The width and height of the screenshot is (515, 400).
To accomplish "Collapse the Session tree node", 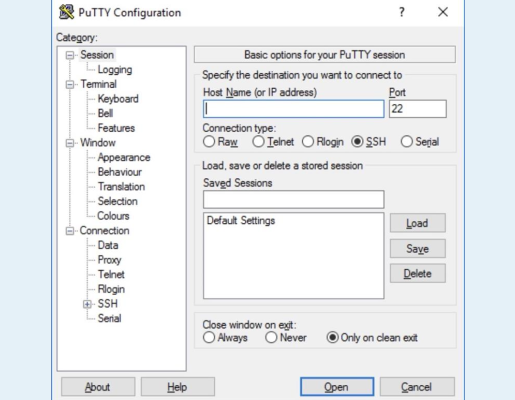I will 70,55.
